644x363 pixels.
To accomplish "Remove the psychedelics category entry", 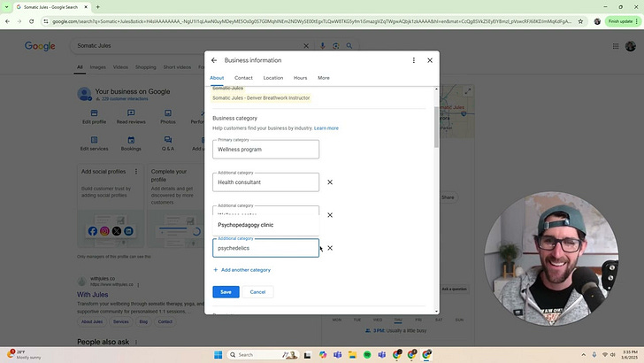I will tap(330, 248).
